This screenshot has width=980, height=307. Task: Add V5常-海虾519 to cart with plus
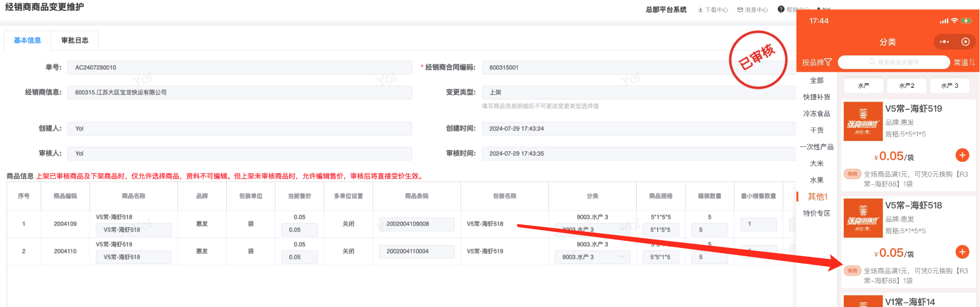962,155
